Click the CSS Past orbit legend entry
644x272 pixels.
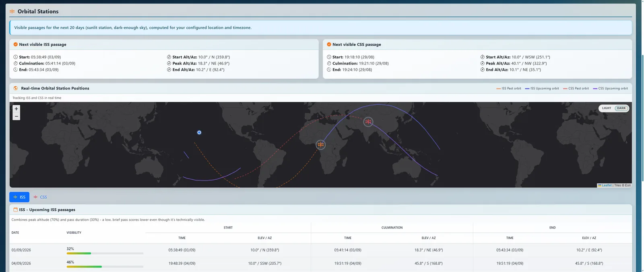pos(576,88)
